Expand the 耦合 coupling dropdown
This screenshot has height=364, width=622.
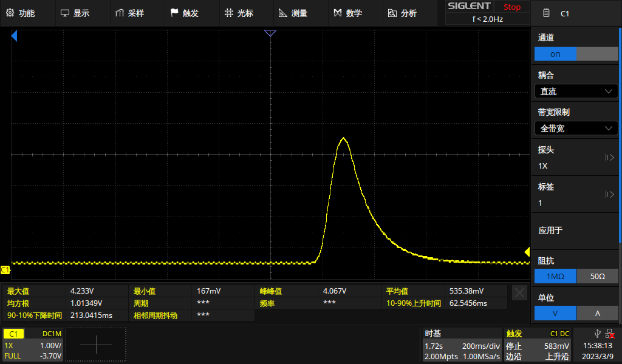[x=576, y=91]
